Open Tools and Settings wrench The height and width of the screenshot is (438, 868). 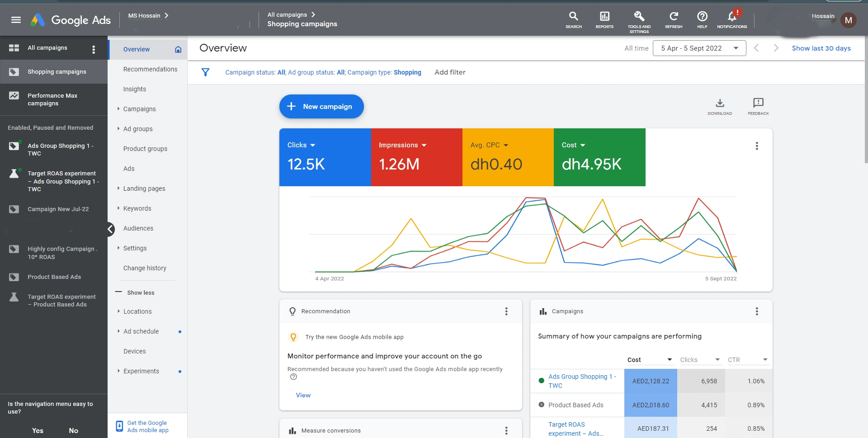pyautogui.click(x=639, y=22)
